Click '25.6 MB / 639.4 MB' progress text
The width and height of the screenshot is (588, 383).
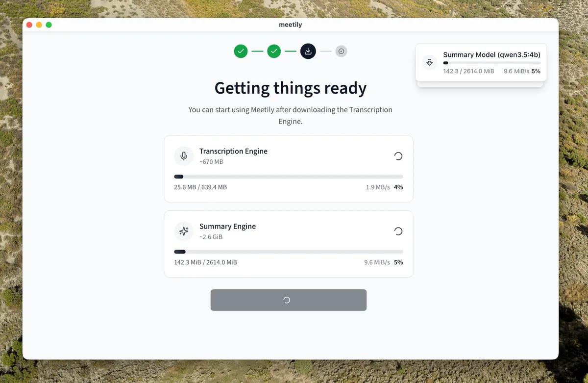200,187
